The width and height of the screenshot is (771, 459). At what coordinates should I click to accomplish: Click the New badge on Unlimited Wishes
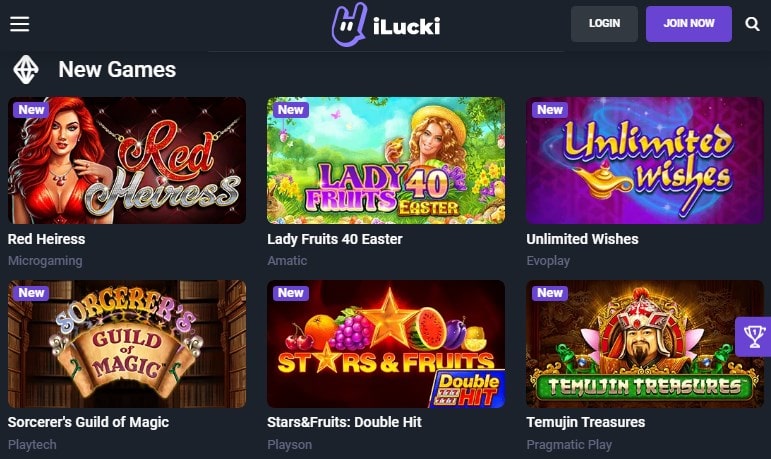[x=550, y=110]
